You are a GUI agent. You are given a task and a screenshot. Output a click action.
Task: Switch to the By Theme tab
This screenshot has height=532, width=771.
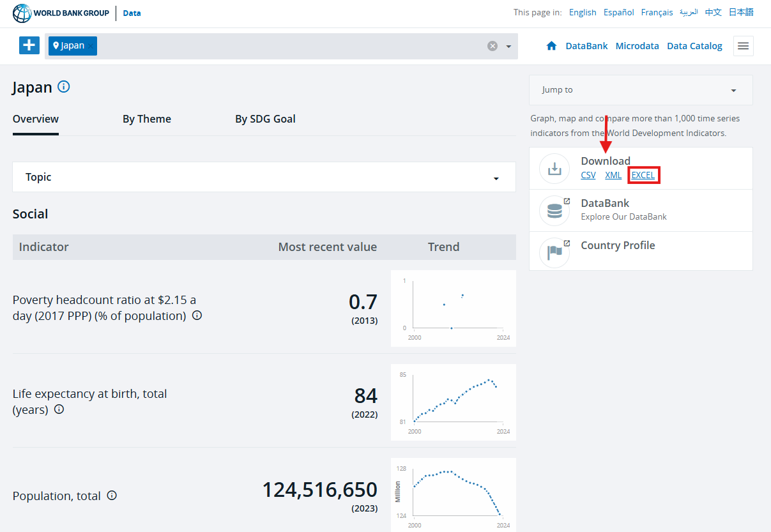[x=147, y=119]
